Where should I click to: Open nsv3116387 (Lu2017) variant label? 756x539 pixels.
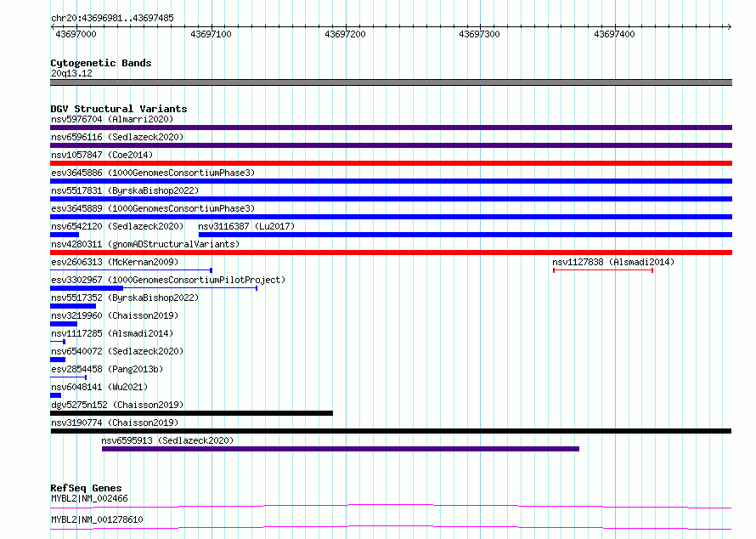pos(246,226)
